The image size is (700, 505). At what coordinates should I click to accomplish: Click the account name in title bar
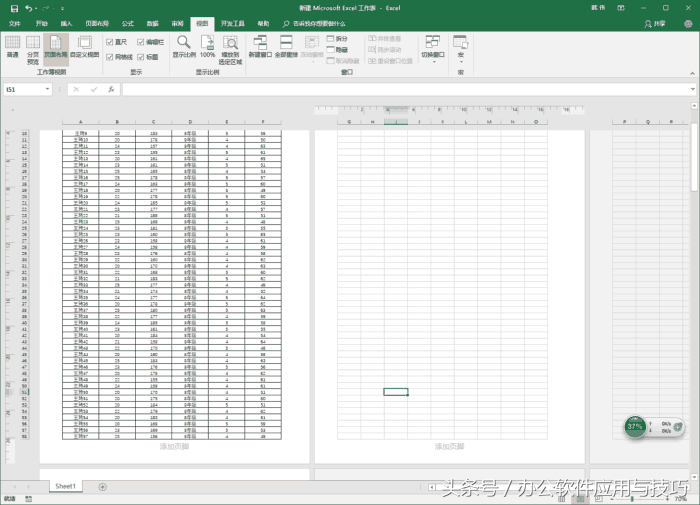pyautogui.click(x=598, y=8)
